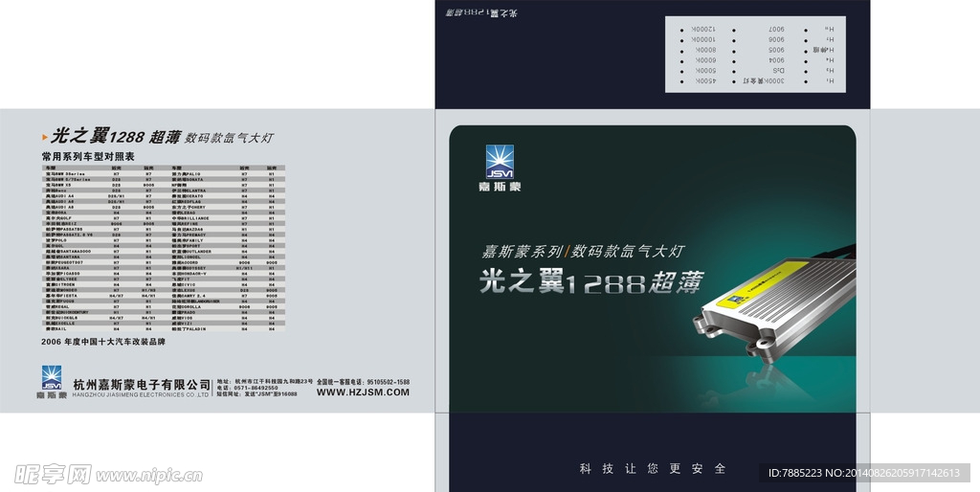
Task: Click the 9005 entry in the spec box
Action: 776,50
